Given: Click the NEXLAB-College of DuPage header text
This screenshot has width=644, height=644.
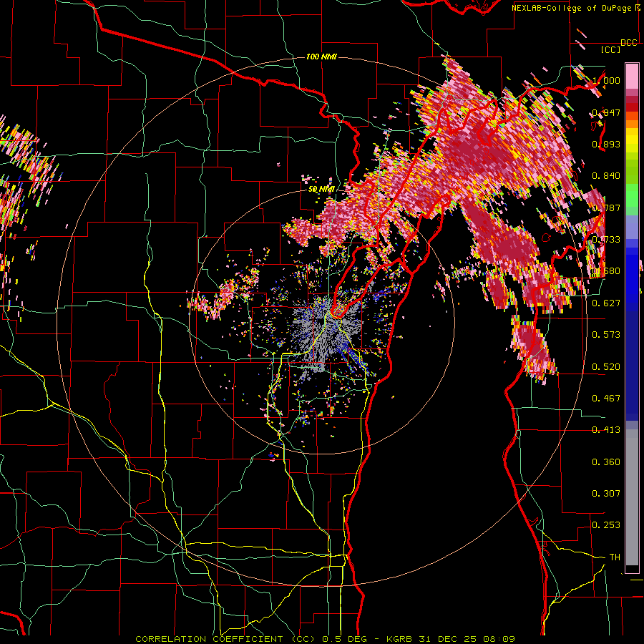Looking at the screenshot, I should tap(571, 8).
